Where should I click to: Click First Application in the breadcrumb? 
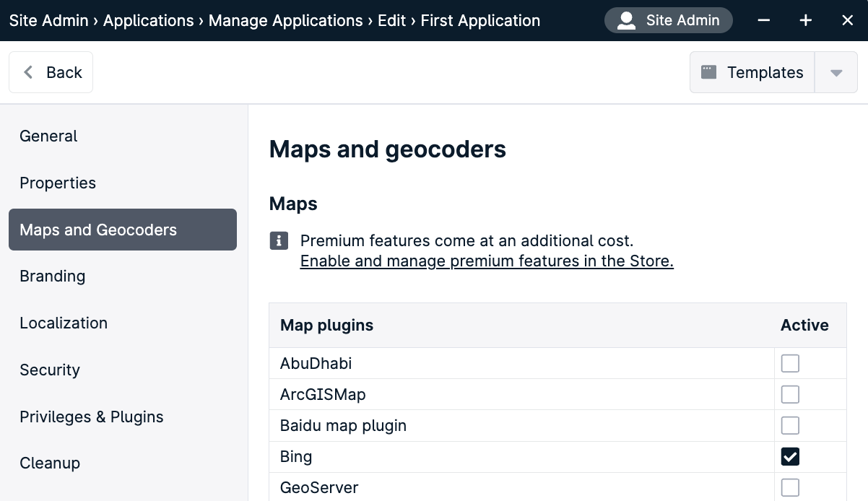480,20
